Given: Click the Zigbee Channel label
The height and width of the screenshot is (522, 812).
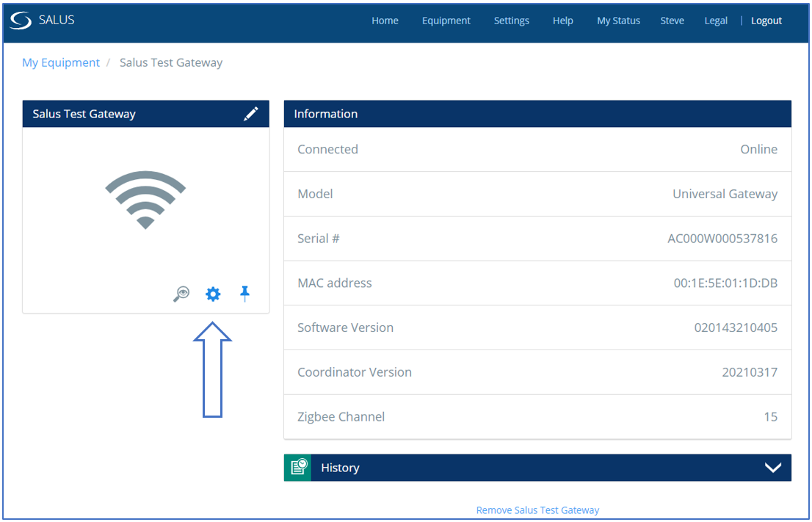Looking at the screenshot, I should coord(341,416).
